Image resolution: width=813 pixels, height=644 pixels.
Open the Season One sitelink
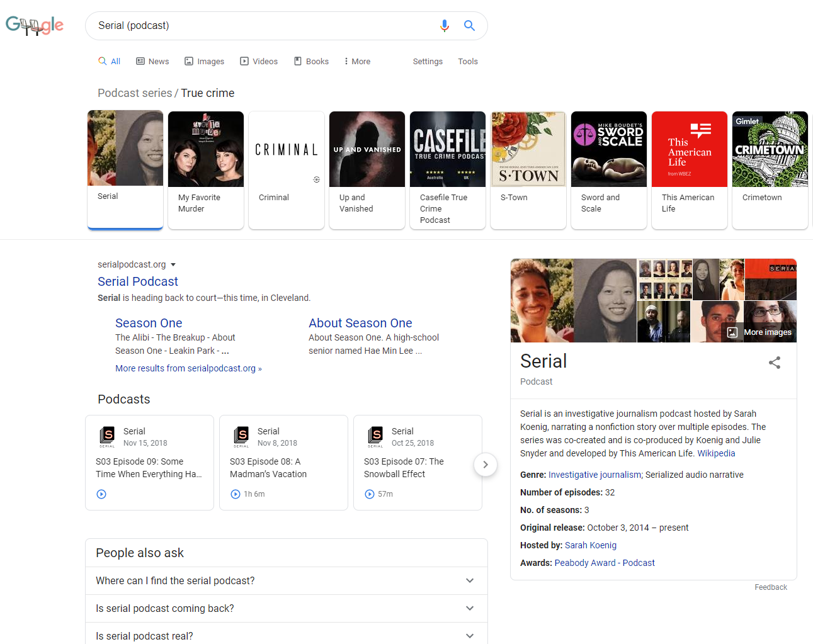pos(149,323)
